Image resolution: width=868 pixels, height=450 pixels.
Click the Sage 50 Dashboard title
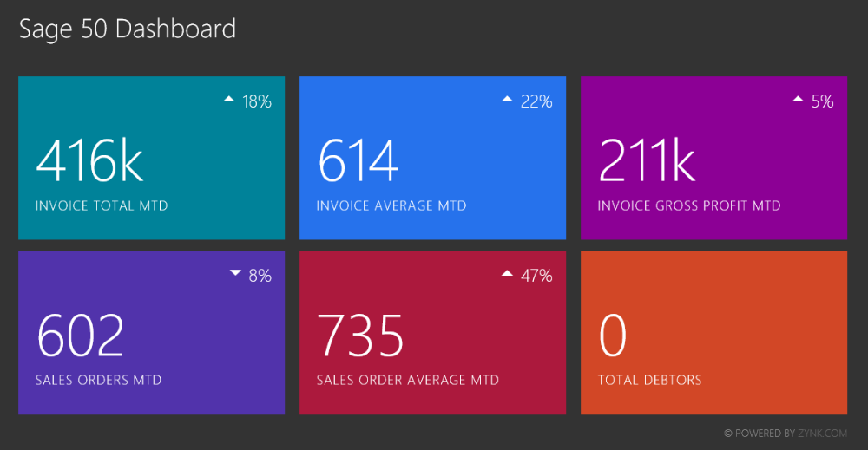pos(128,29)
